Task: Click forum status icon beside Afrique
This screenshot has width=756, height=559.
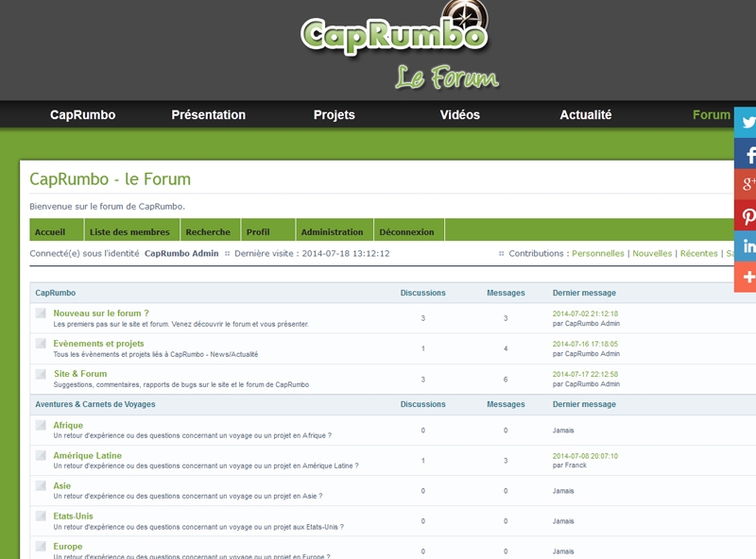Action: point(41,425)
